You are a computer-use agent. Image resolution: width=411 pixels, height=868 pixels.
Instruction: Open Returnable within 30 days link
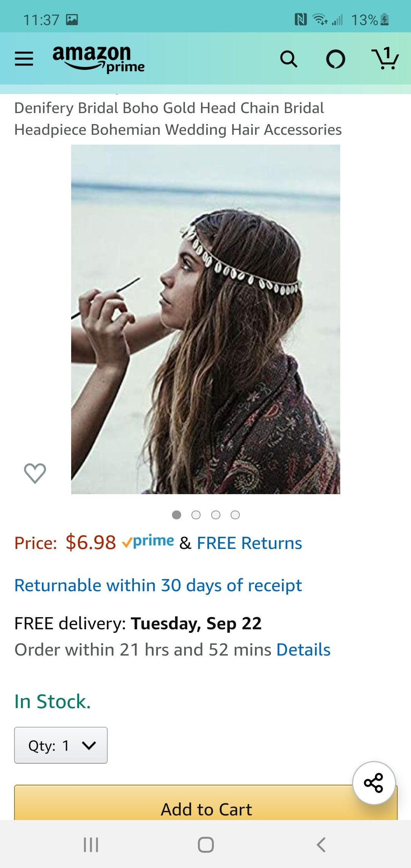pyautogui.click(x=158, y=586)
